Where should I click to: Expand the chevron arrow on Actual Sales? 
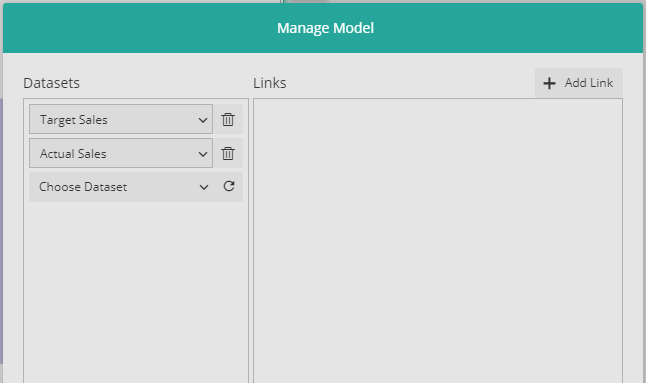coord(202,154)
